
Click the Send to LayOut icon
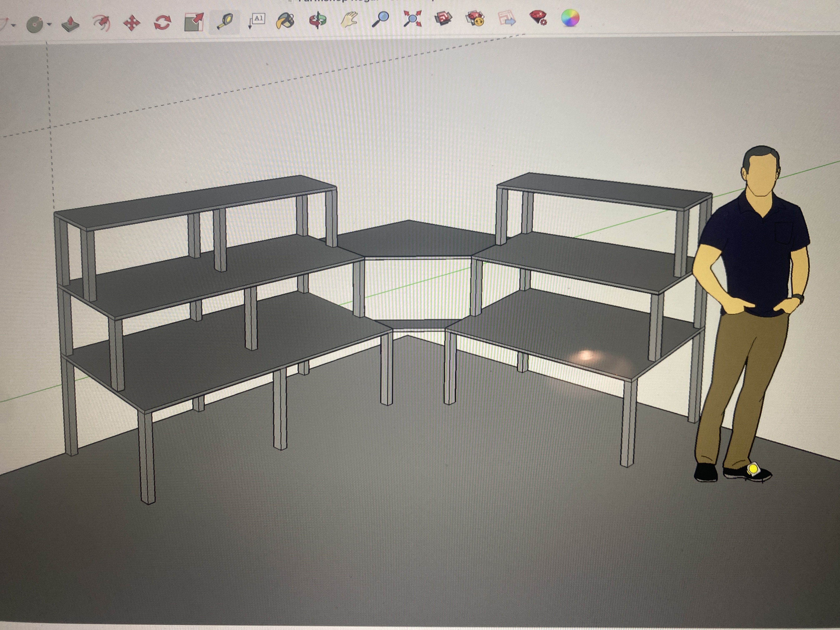pyautogui.click(x=507, y=18)
